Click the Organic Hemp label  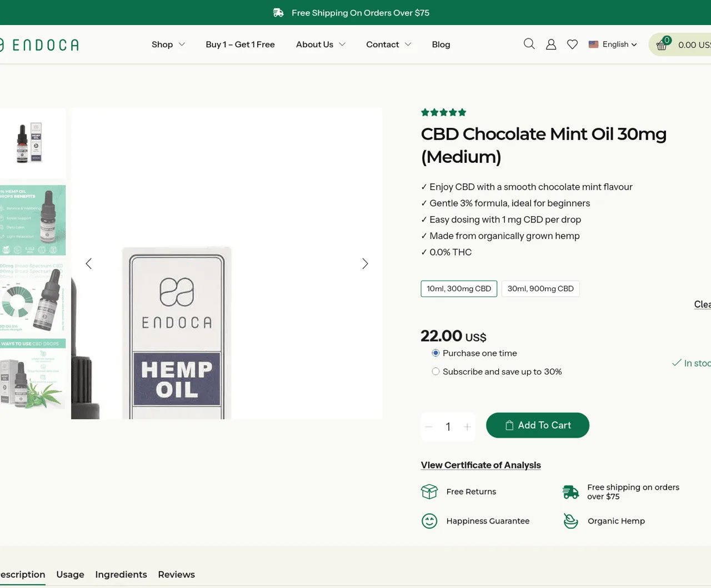click(616, 521)
